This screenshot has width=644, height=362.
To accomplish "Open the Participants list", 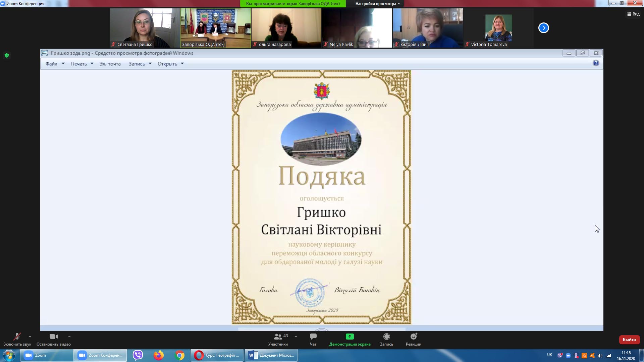I will tap(278, 337).
